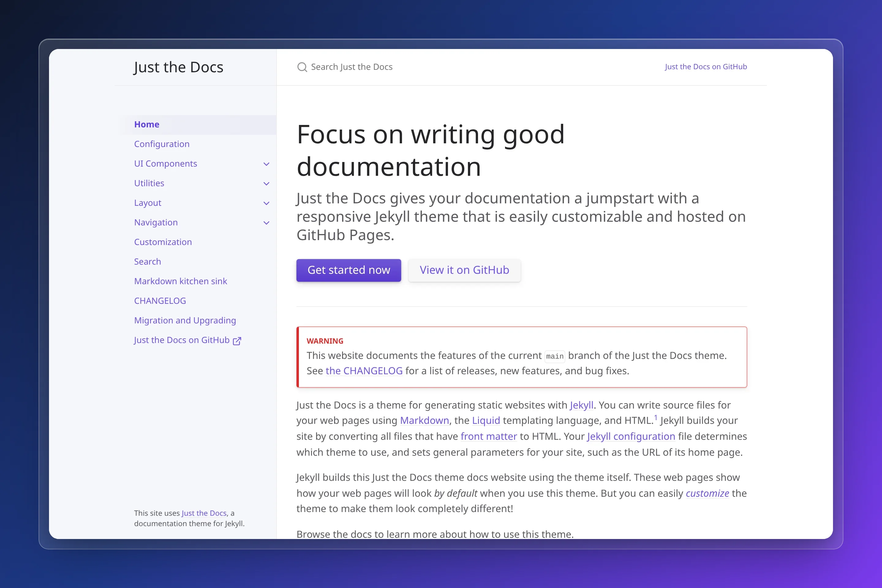
Task: Go to the Utilities sidebar page
Action: (149, 183)
